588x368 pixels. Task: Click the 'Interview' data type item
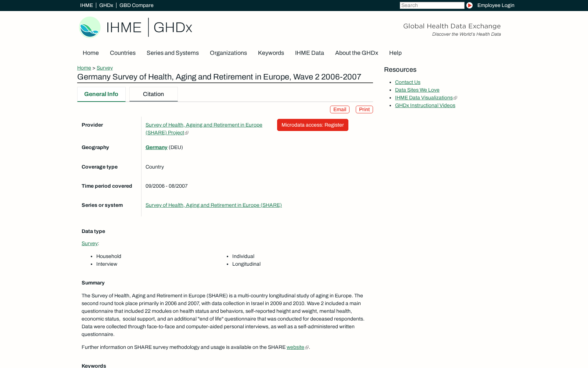coord(107,264)
